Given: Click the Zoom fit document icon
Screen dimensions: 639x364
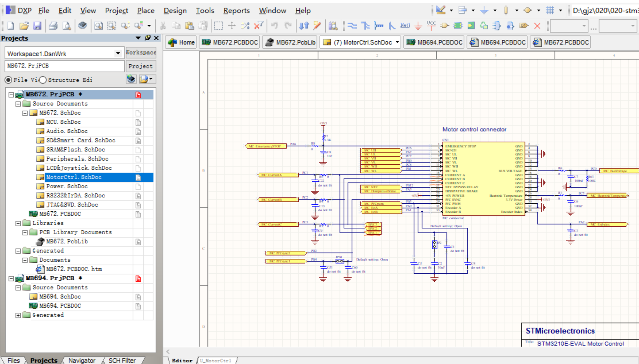Looking at the screenshot, I should click(98, 26).
